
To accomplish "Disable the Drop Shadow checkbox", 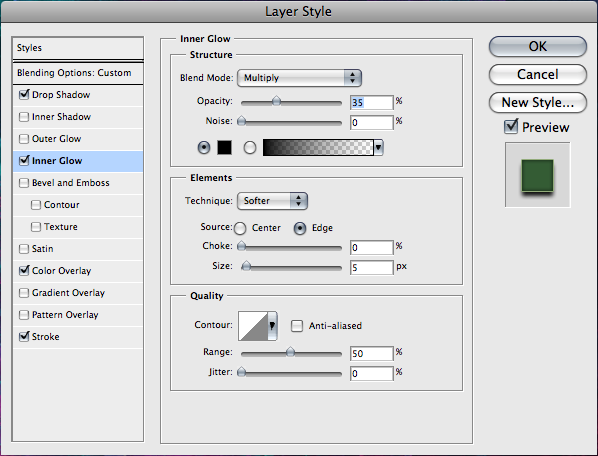I will 24,95.
